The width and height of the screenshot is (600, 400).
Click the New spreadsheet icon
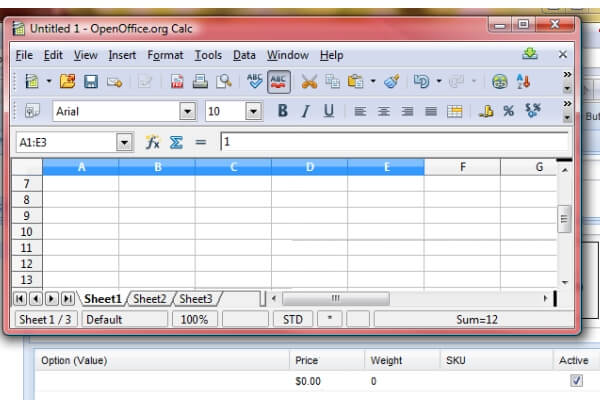pyautogui.click(x=32, y=82)
